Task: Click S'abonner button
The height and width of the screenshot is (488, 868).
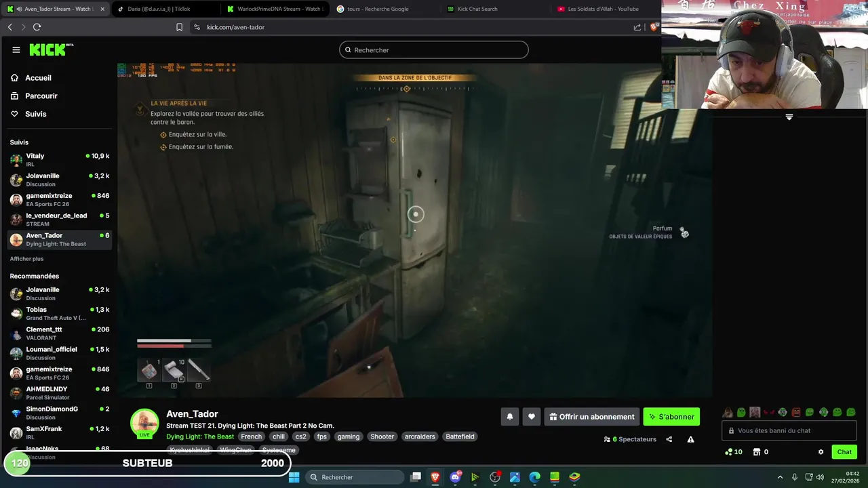Action: (671, 417)
